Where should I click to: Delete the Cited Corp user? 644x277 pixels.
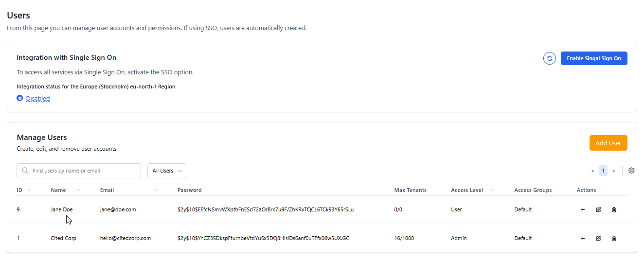coord(614,238)
